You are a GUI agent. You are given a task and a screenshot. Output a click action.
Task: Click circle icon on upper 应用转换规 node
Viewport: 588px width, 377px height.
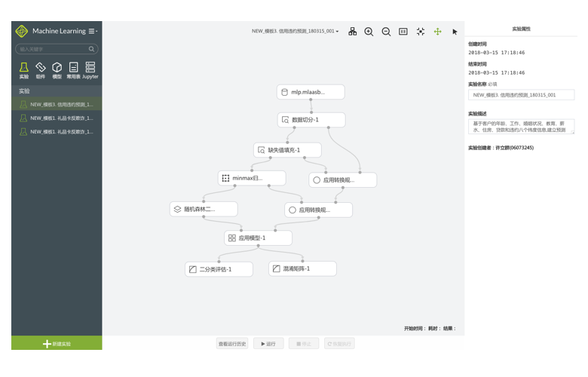tap(317, 180)
